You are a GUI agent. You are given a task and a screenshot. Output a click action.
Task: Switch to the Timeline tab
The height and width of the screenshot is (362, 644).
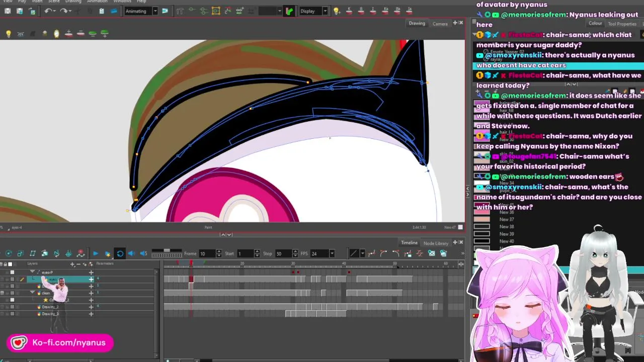(409, 243)
